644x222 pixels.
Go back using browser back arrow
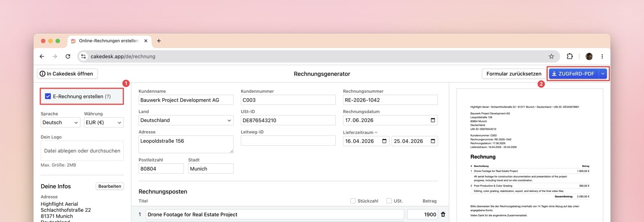[42, 56]
